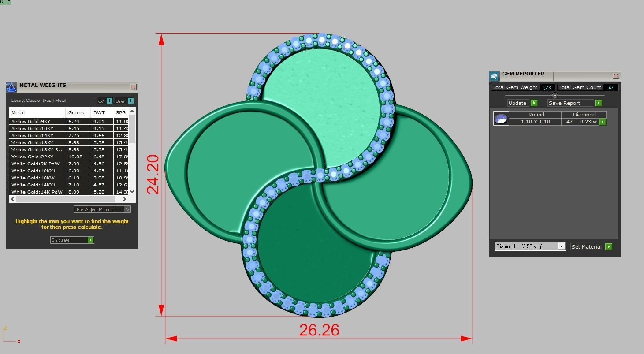Select the Yellow Gold:22KY row
644x354 pixels.
69,157
